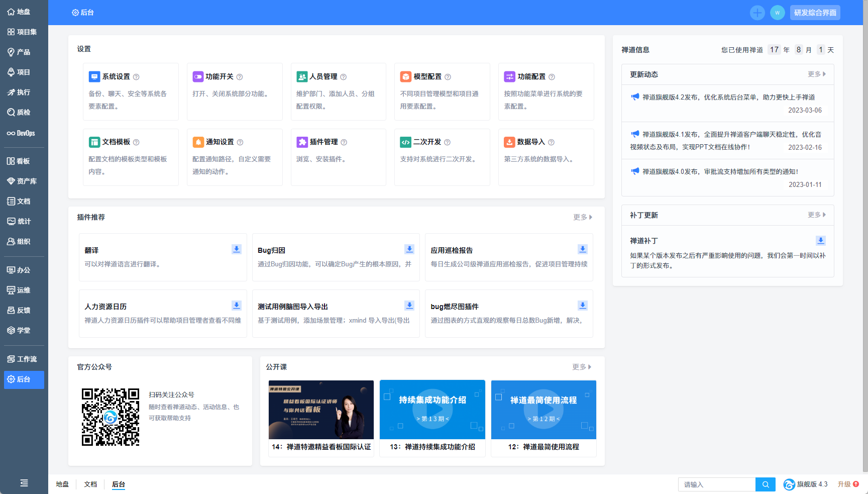Download the 翻译 plugin
Viewport: 868px width, 494px height.
pos(236,249)
